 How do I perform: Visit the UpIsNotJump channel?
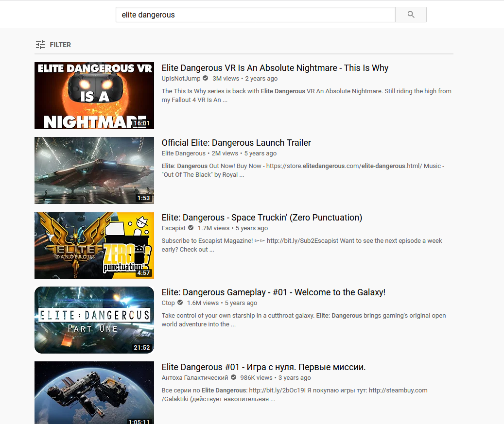click(181, 78)
